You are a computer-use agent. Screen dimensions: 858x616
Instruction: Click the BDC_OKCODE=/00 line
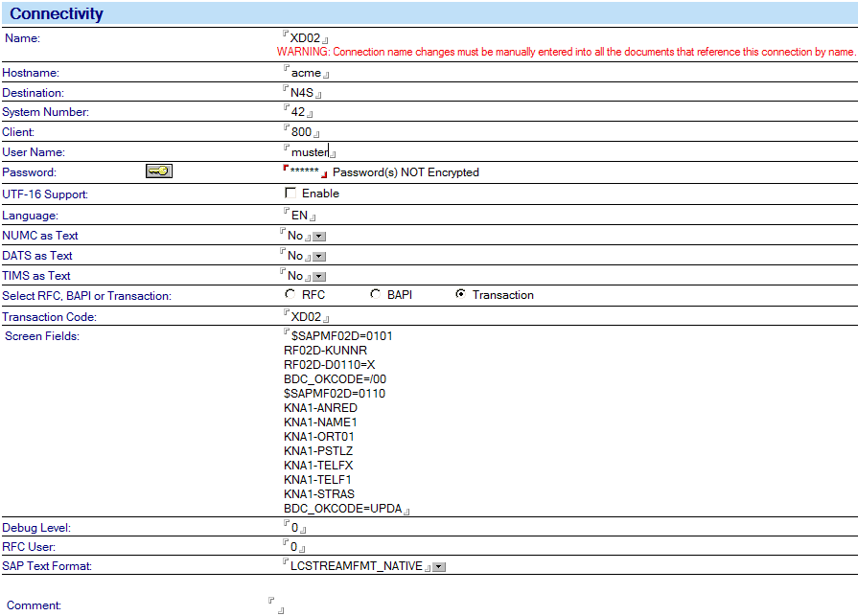[335, 378]
